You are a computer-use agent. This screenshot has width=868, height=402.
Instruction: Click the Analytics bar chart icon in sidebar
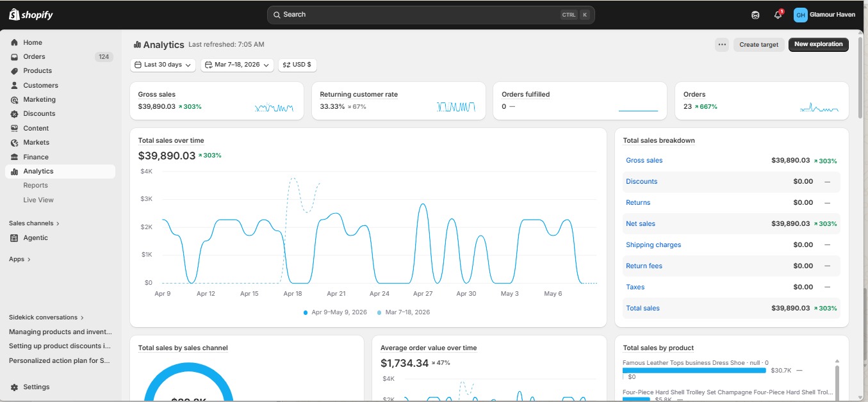(x=14, y=171)
